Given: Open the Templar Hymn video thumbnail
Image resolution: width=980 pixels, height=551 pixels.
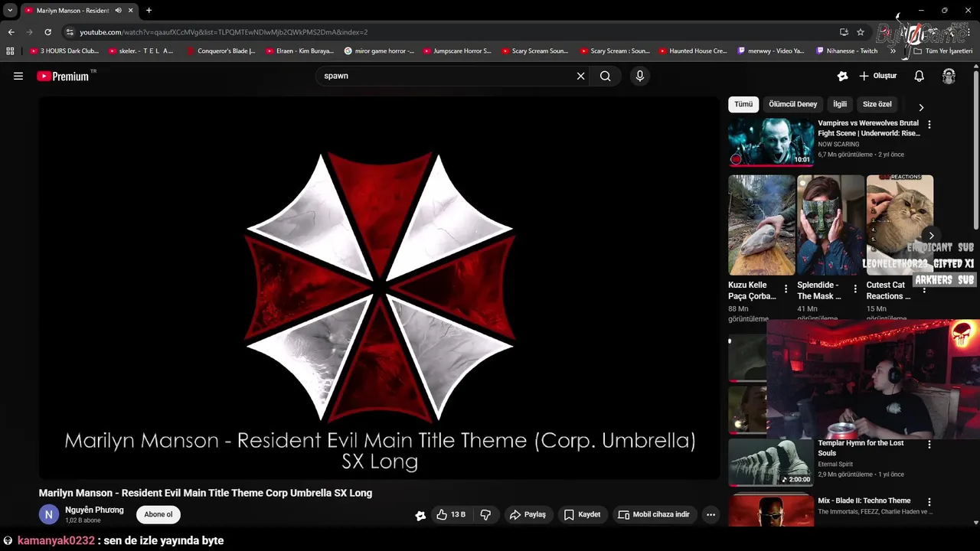Looking at the screenshot, I should coord(771,462).
